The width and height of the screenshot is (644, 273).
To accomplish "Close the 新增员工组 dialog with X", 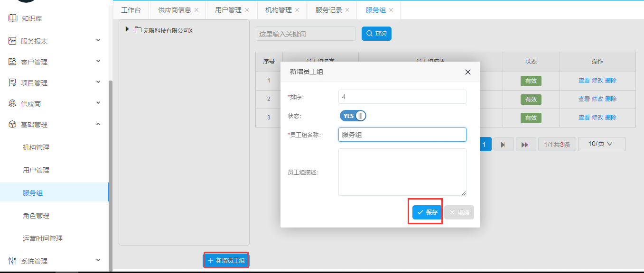I will pyautogui.click(x=467, y=72).
